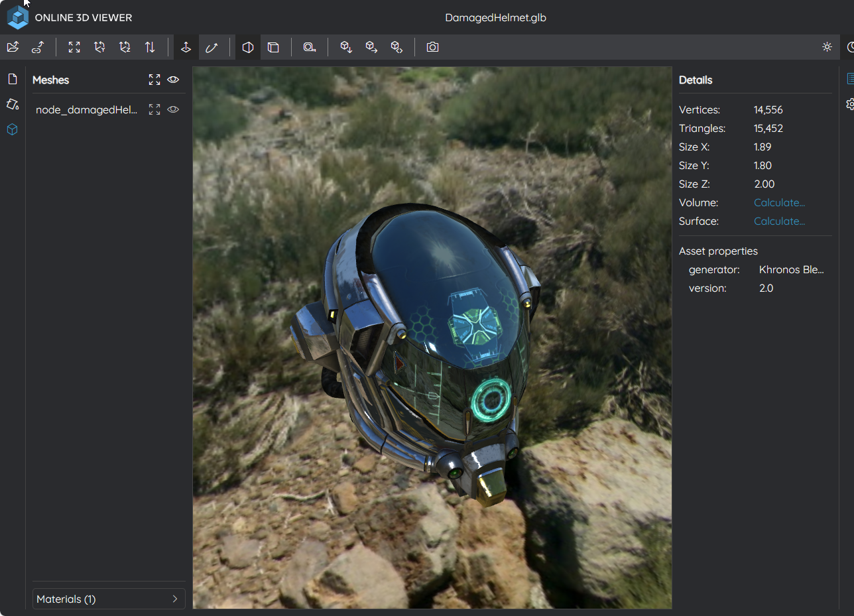Viewport: 854px width, 616px height.
Task: Create a snapshot with camera icon
Action: click(433, 47)
